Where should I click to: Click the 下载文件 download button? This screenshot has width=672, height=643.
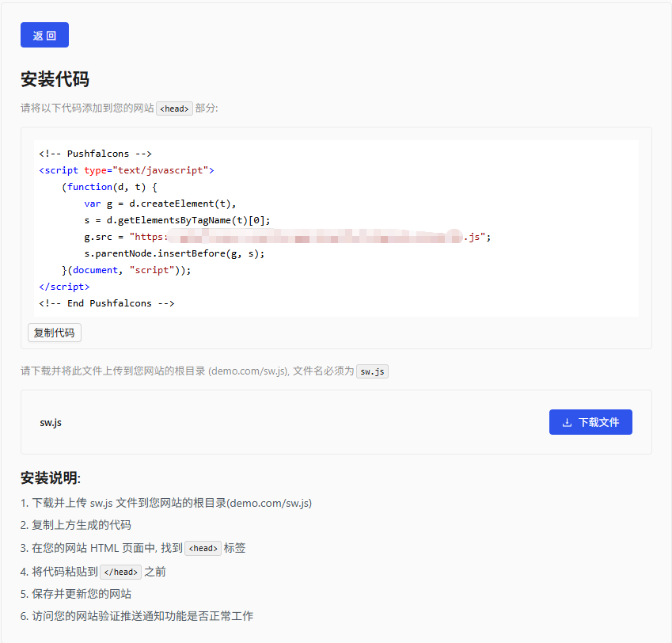pos(590,422)
